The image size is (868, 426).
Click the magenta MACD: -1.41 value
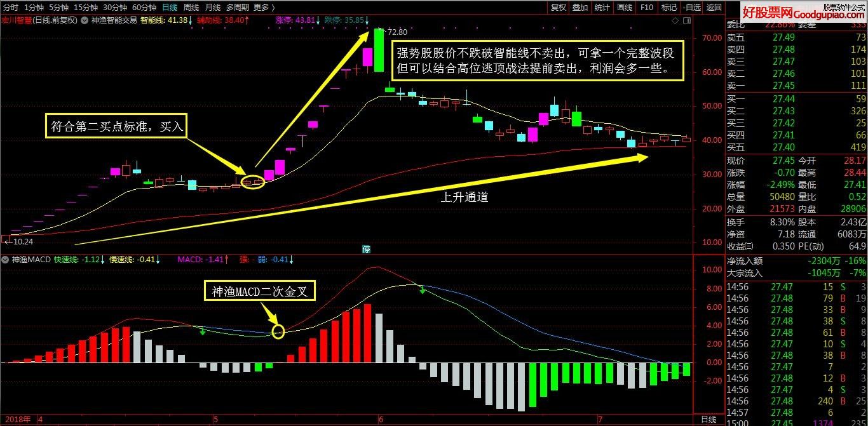coord(203,259)
